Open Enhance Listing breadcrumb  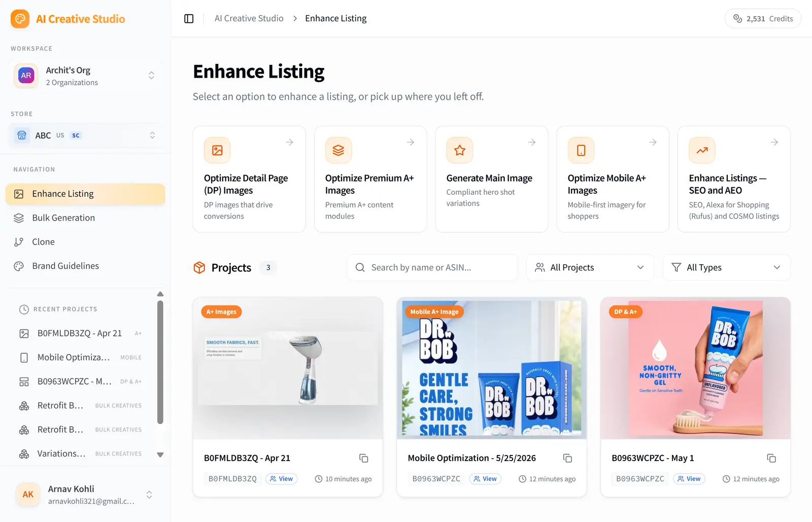click(335, 18)
